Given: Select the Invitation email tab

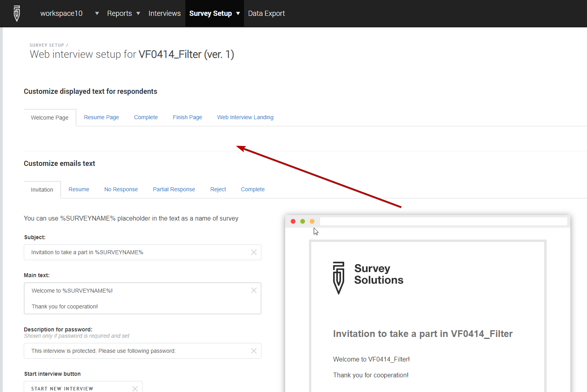Looking at the screenshot, I should [42, 190].
